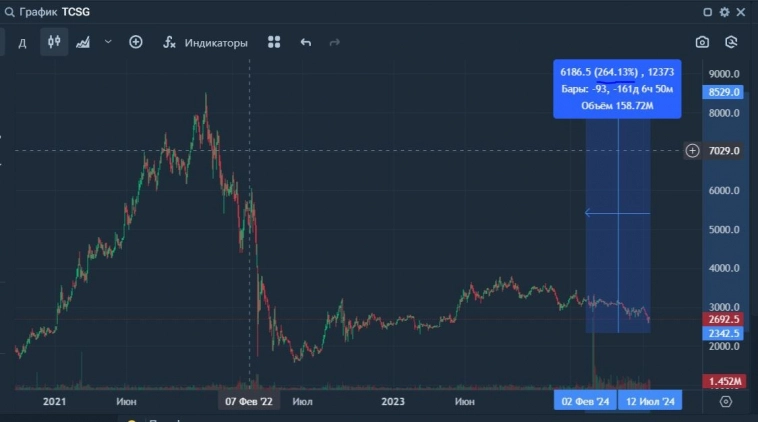Open chart layout grid icon
The width and height of the screenshot is (758, 422).
tap(274, 43)
